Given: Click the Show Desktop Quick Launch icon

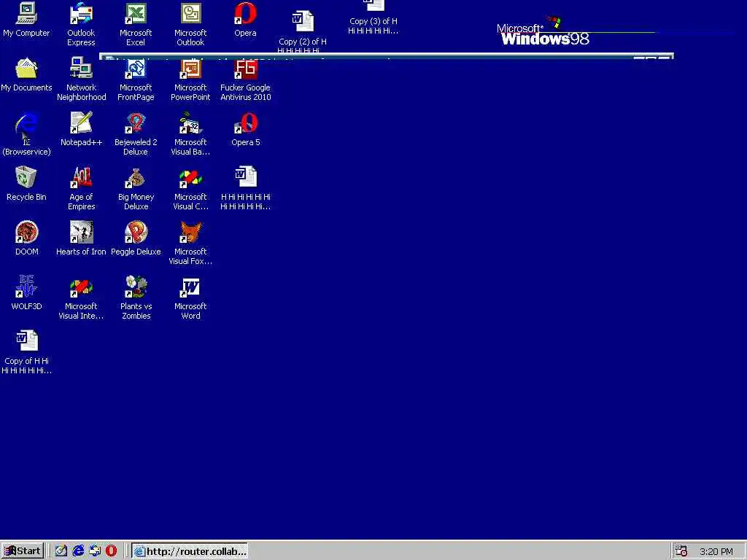Looking at the screenshot, I should coord(61,551).
